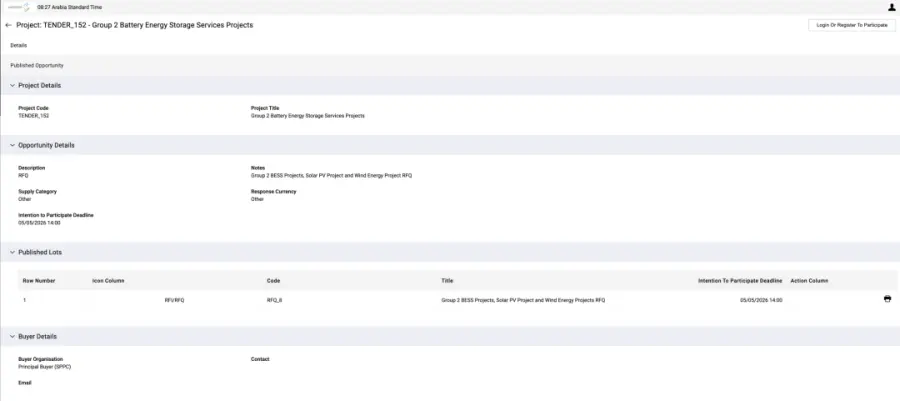The height and width of the screenshot is (401, 900).
Task: Click the Title column header
Action: (447, 281)
